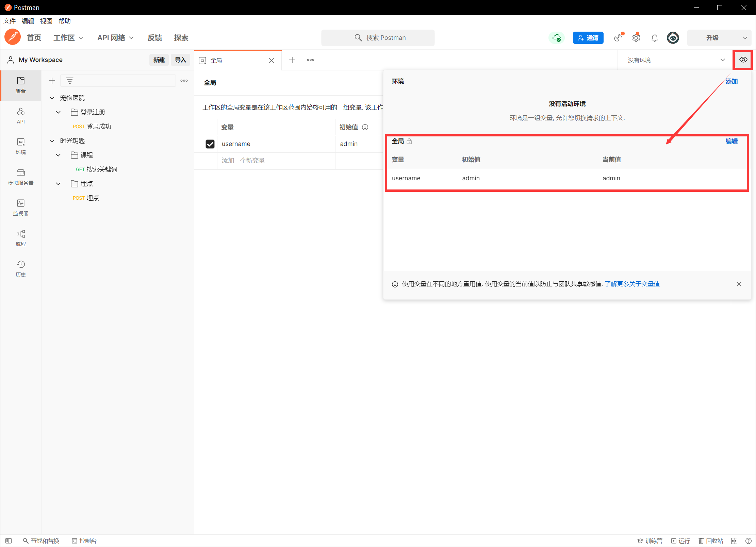Open the 编辑 menu in menu bar
The image size is (756, 547).
28,21
